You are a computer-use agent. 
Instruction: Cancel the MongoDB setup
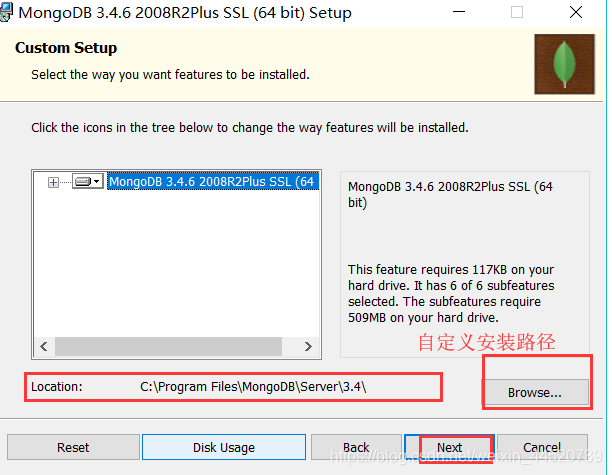(542, 447)
